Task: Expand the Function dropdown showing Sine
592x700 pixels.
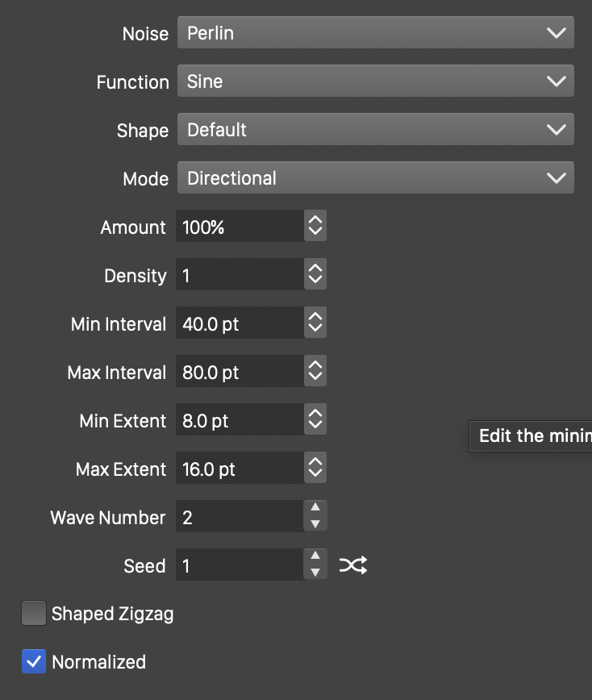Action: (x=375, y=81)
